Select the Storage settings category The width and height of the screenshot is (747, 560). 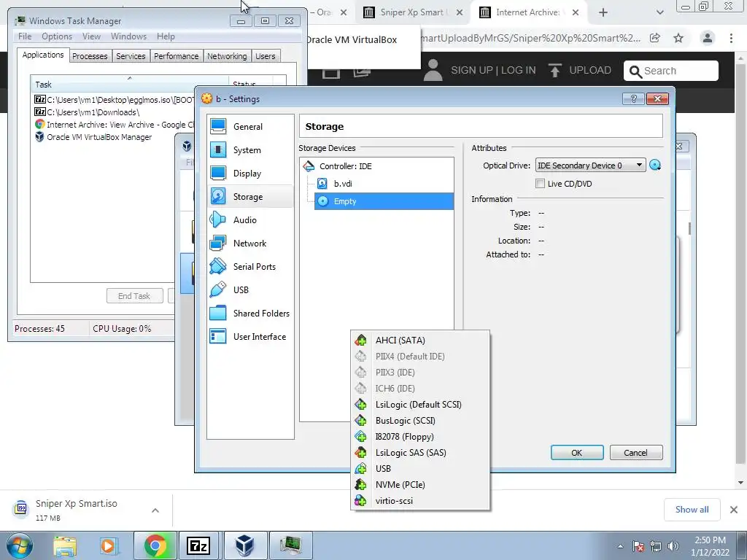(251, 197)
